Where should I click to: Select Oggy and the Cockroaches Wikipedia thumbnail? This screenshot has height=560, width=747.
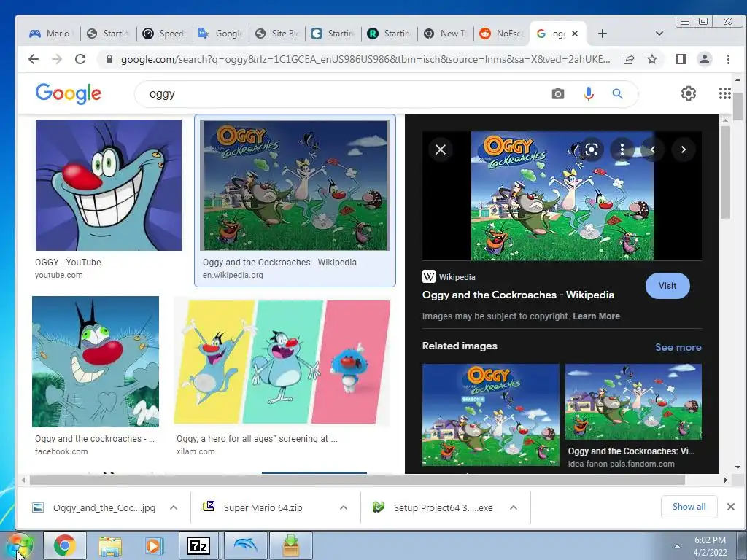[x=295, y=185]
